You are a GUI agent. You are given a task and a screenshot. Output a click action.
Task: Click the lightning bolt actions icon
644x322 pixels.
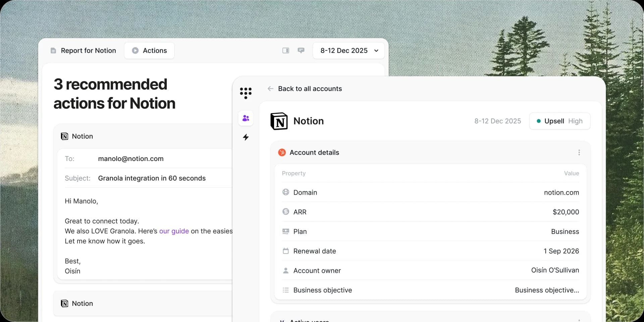click(246, 137)
